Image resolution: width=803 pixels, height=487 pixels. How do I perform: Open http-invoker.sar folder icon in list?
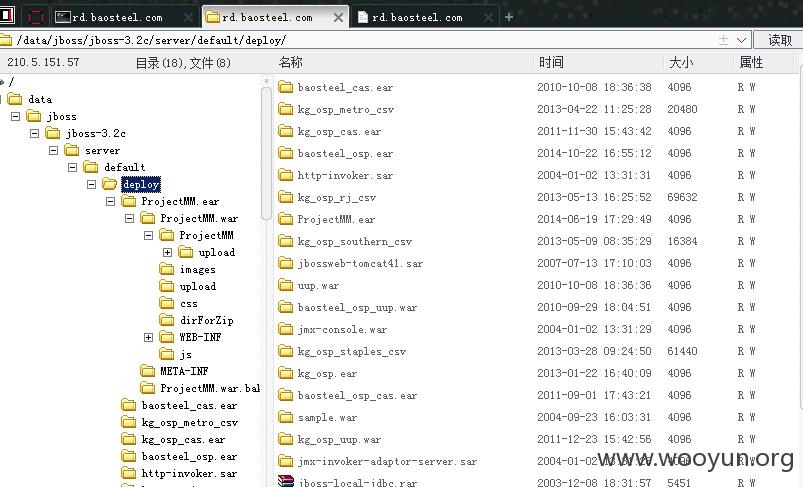(x=285, y=175)
